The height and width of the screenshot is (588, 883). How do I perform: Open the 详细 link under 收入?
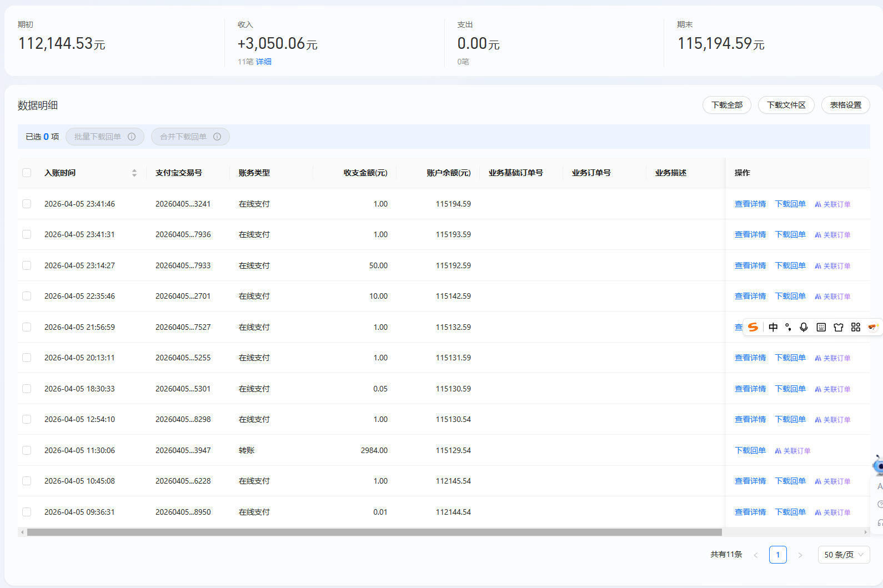pos(264,62)
